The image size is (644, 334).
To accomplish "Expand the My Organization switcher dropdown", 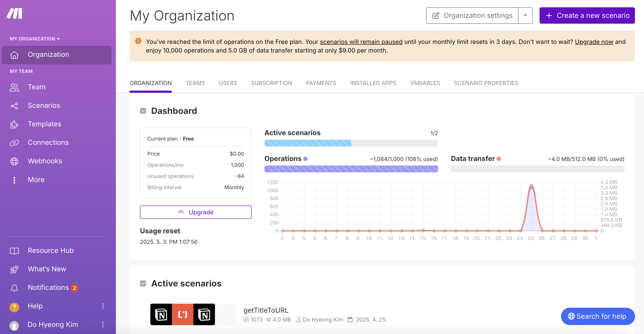I will (x=34, y=39).
